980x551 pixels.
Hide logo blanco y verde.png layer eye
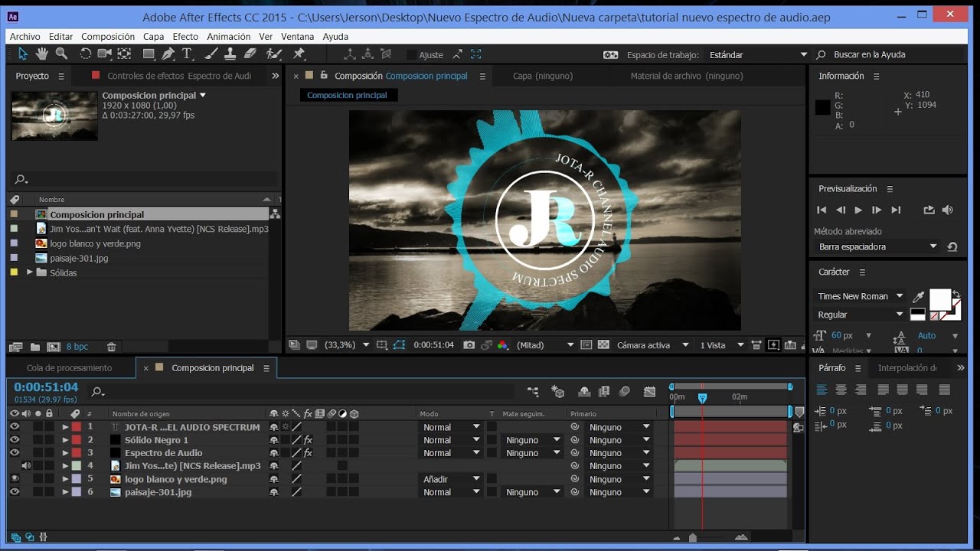point(15,479)
